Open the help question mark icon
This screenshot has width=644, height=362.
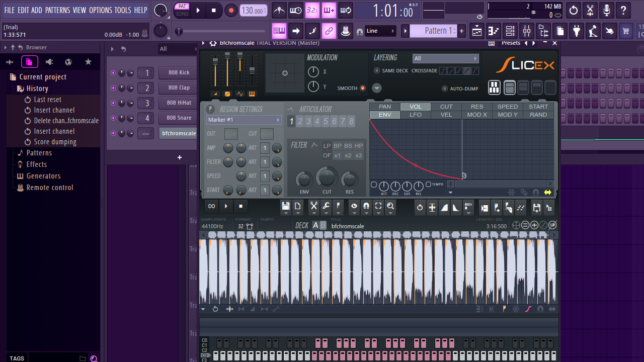623,10
